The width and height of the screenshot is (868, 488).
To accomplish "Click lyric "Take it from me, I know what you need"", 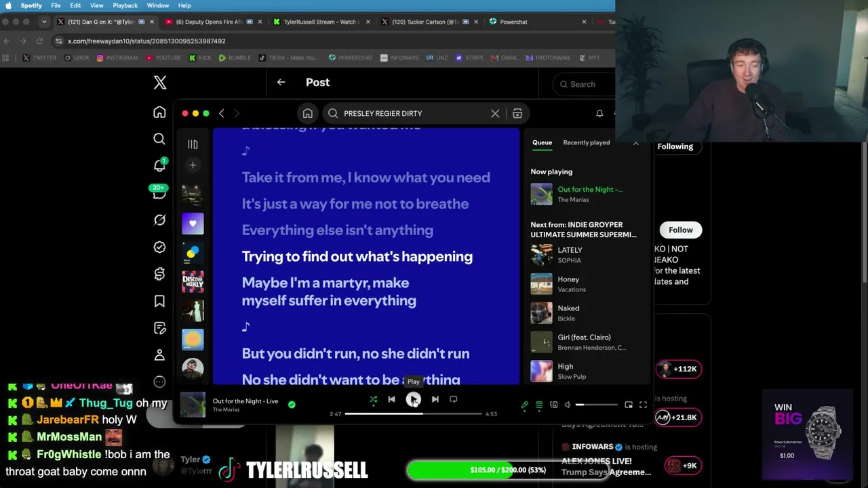I will click(x=366, y=178).
